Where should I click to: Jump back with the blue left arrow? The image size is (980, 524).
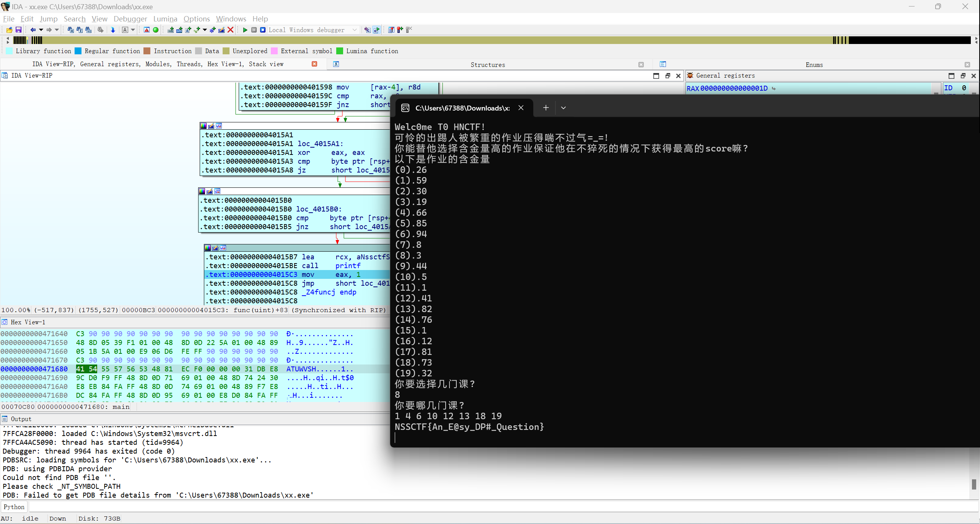point(33,30)
